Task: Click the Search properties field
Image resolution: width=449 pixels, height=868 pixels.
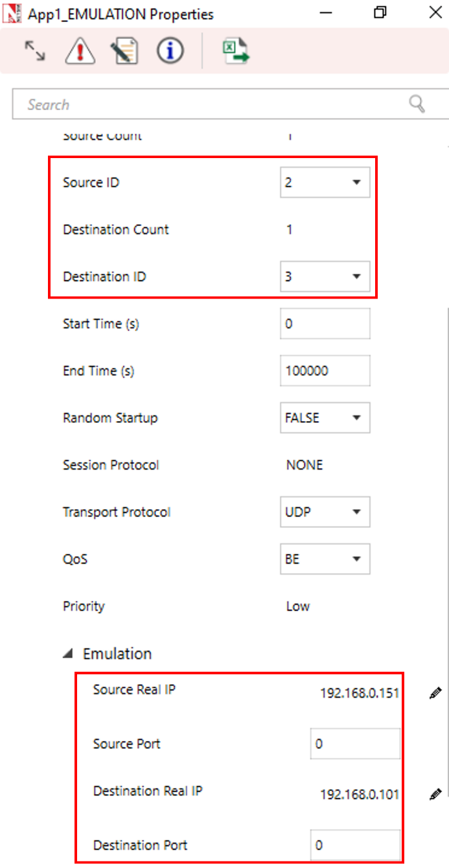Action: [x=214, y=104]
